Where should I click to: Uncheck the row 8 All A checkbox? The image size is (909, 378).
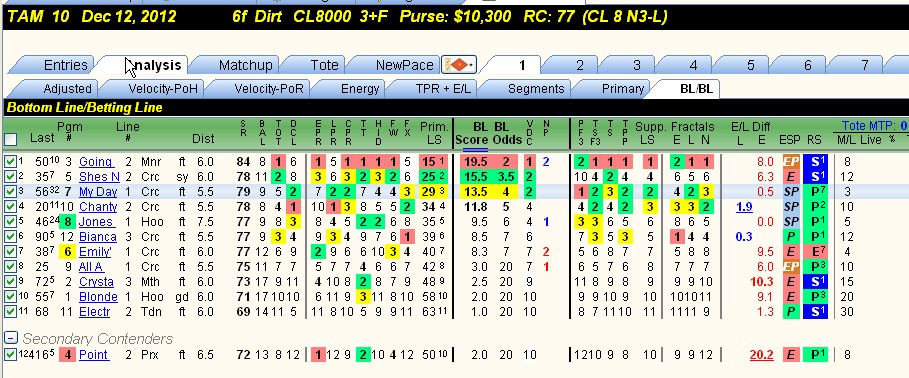(x=10, y=267)
